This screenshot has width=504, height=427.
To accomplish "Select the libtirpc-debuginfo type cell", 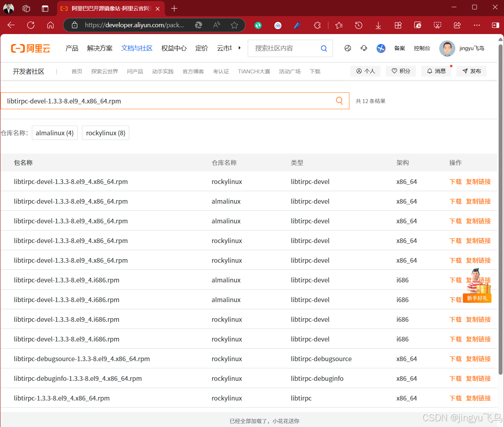I will pos(317,379).
